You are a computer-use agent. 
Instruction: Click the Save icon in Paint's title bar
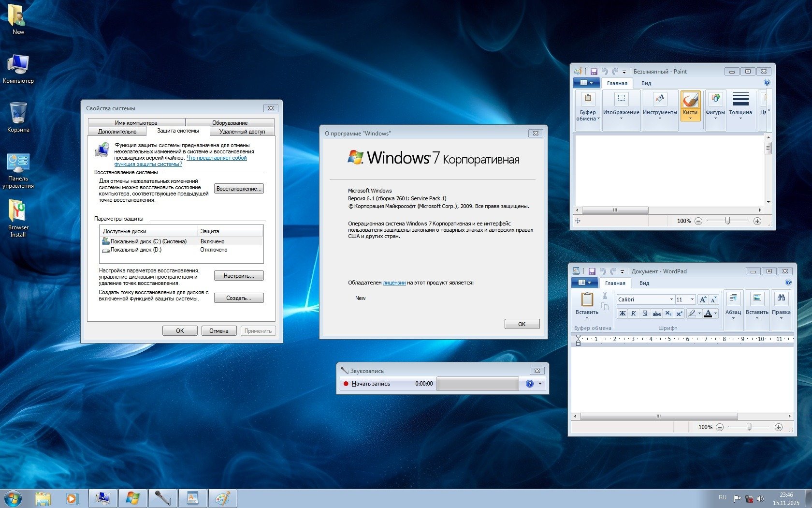pyautogui.click(x=594, y=72)
